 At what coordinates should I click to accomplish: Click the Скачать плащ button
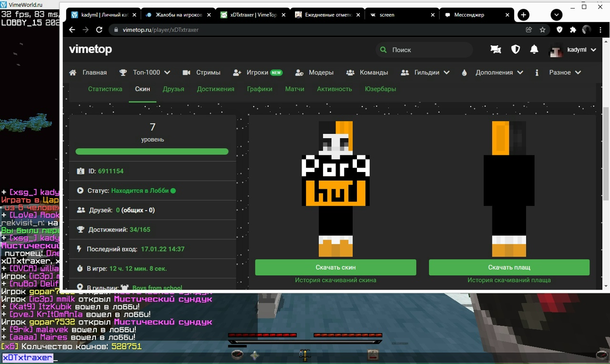[509, 267]
